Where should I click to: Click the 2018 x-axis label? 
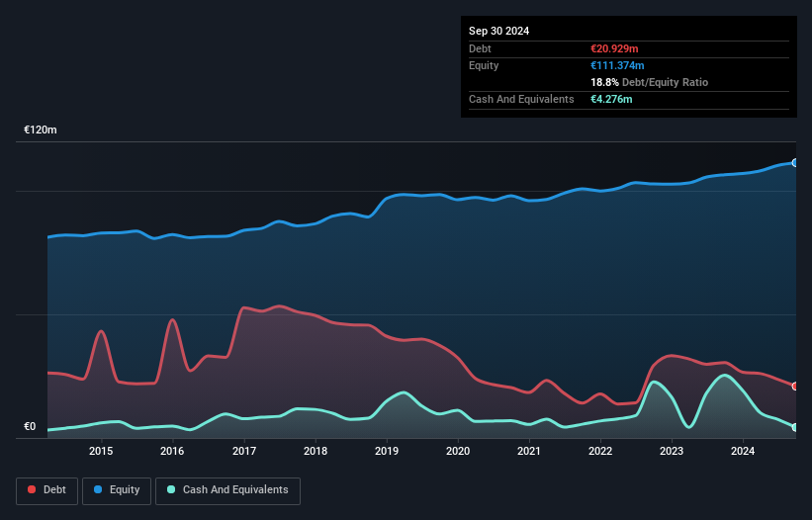(316, 451)
